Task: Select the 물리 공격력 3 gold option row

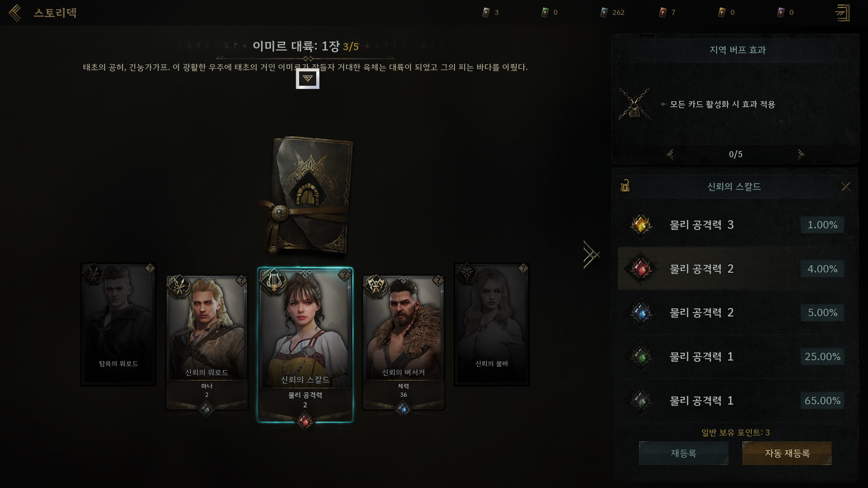Action: click(x=734, y=225)
